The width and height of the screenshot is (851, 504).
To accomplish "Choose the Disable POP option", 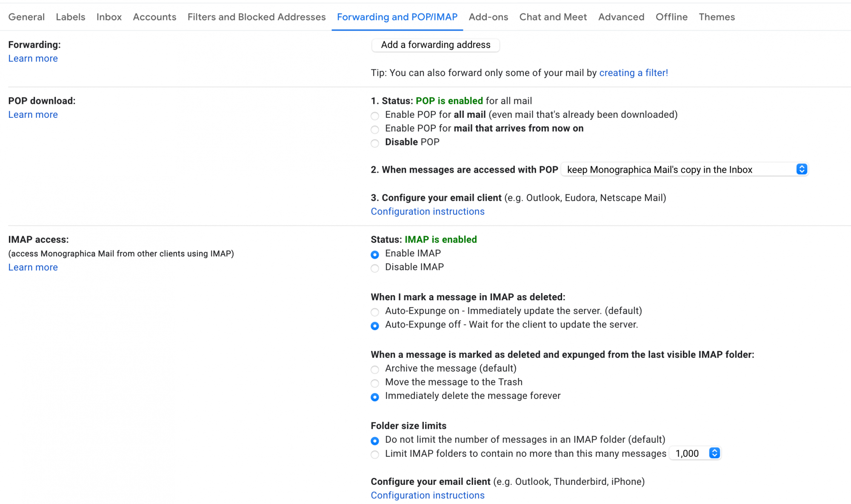I will [x=375, y=143].
